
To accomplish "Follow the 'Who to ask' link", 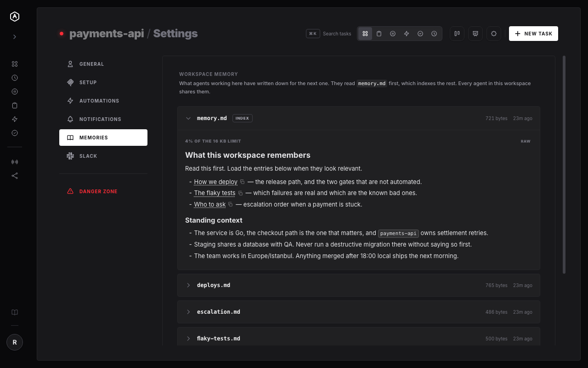I will 209,205.
